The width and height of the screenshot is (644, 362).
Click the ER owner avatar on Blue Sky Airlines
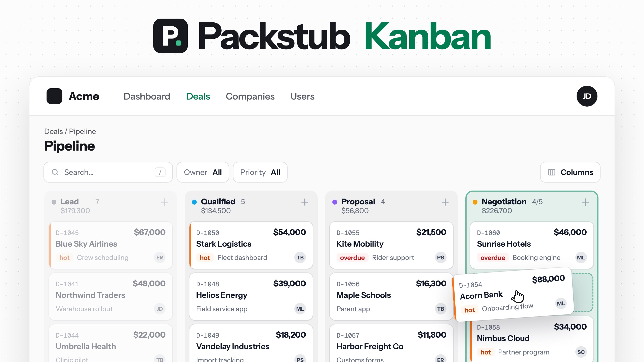pyautogui.click(x=160, y=257)
